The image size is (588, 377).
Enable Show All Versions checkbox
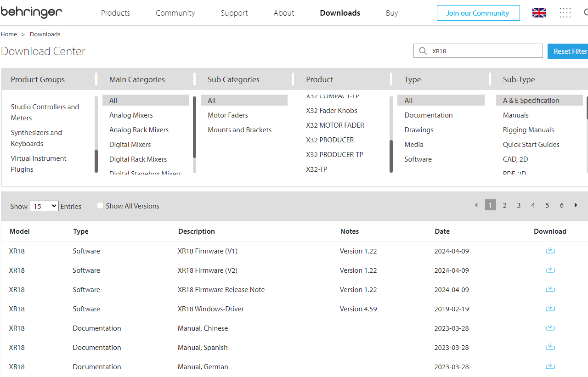(100, 206)
